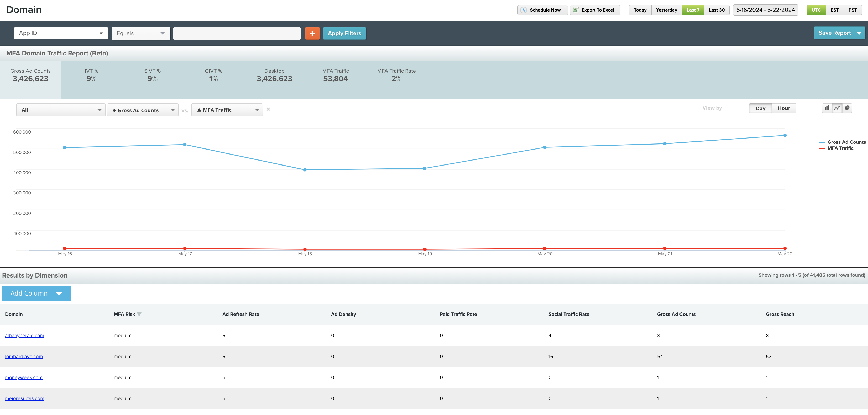The height and width of the screenshot is (415, 868).
Task: Select the Last 30 date range
Action: tap(717, 10)
